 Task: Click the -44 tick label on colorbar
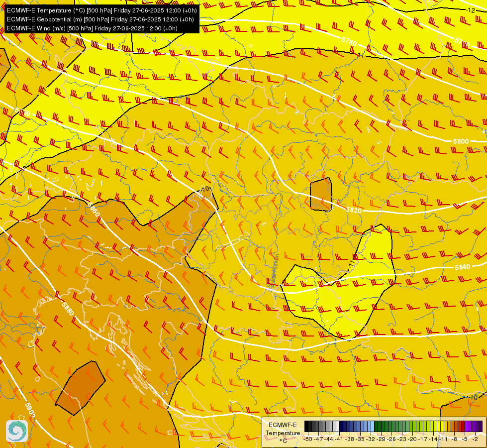[x=329, y=439]
